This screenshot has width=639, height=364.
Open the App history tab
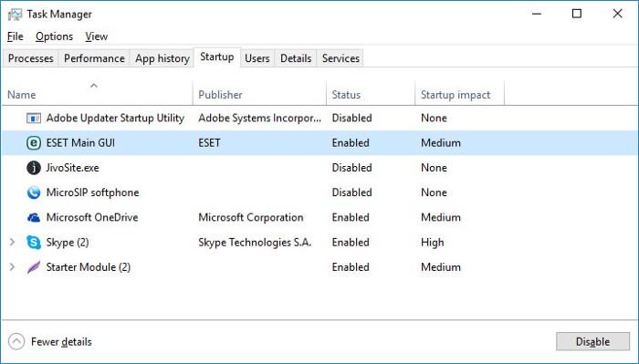162,58
